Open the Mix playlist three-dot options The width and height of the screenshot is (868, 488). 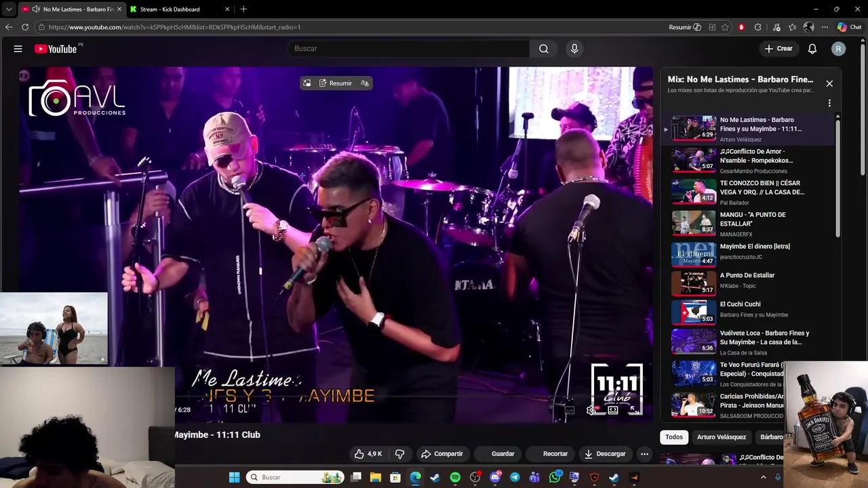(x=829, y=104)
